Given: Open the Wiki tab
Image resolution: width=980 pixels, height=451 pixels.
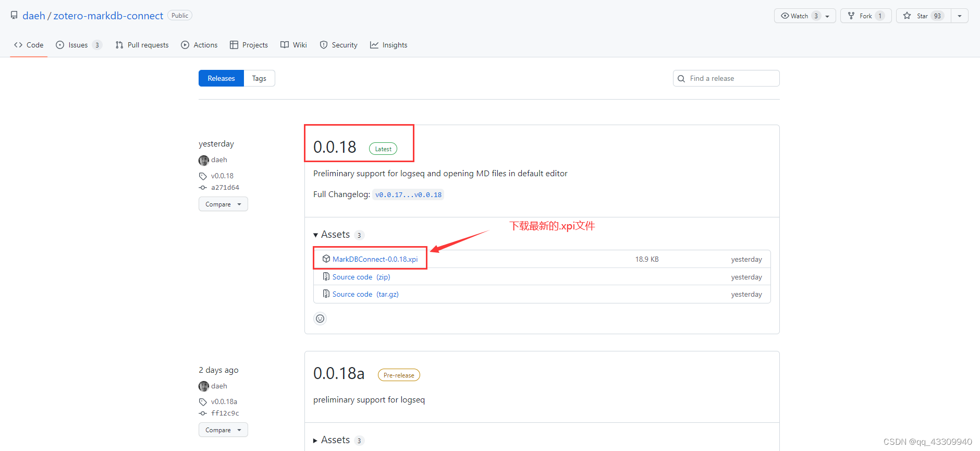Looking at the screenshot, I should (293, 45).
